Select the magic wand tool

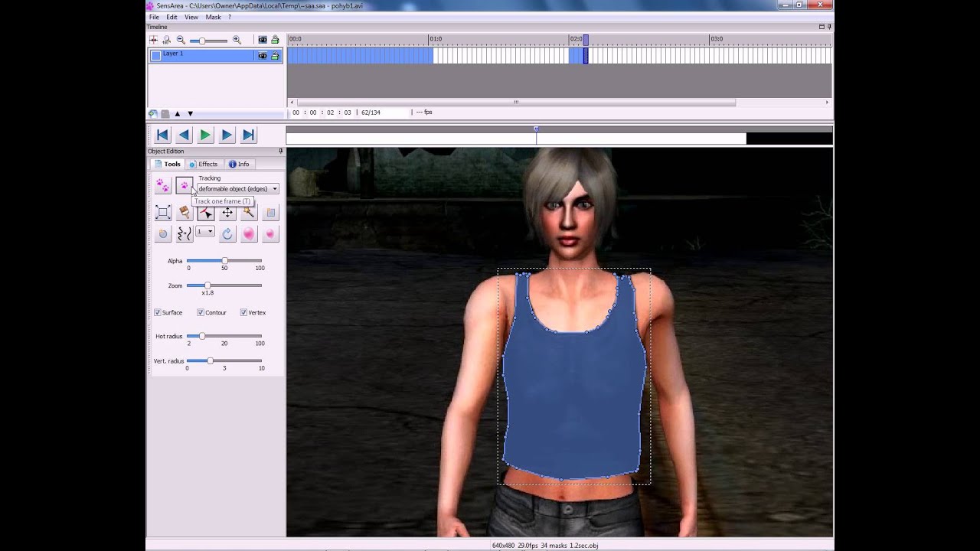coord(249,213)
